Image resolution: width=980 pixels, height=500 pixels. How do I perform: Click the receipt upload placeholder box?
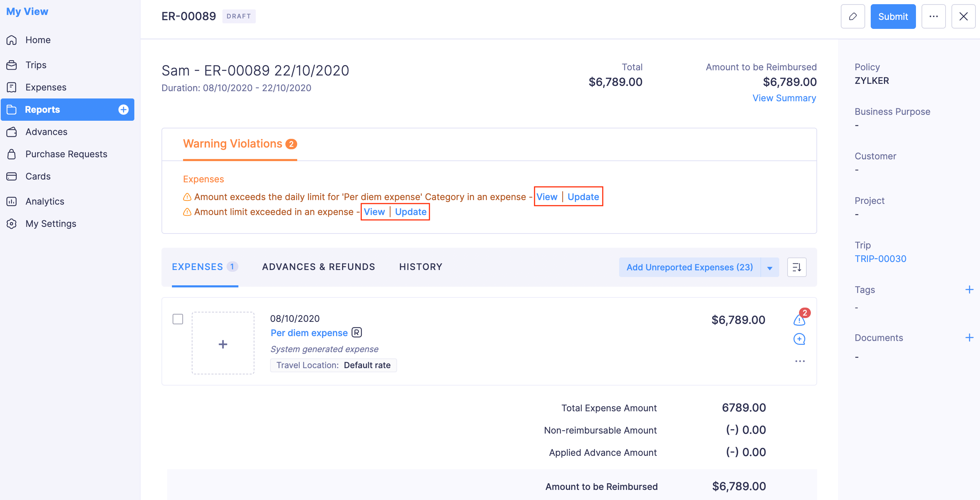pos(223,343)
